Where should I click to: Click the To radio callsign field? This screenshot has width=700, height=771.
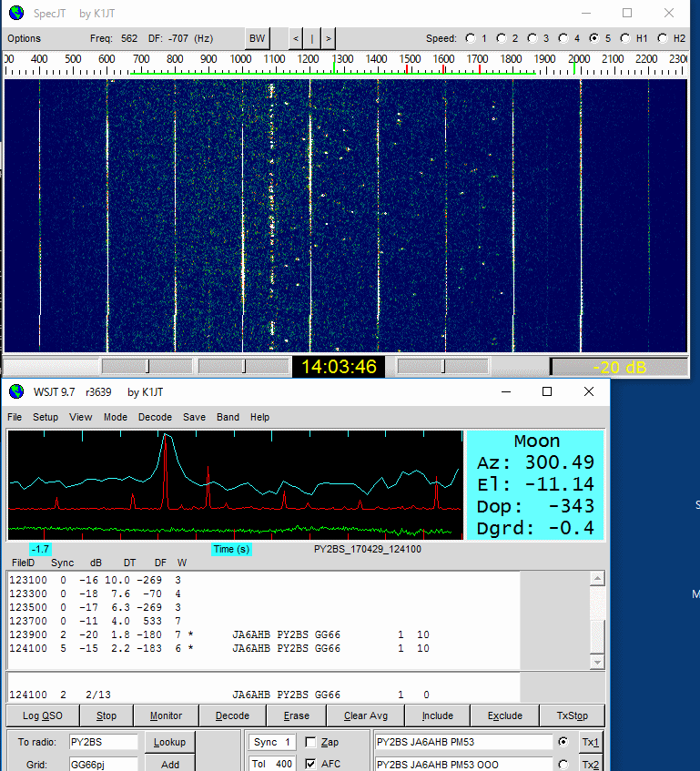coord(103,742)
